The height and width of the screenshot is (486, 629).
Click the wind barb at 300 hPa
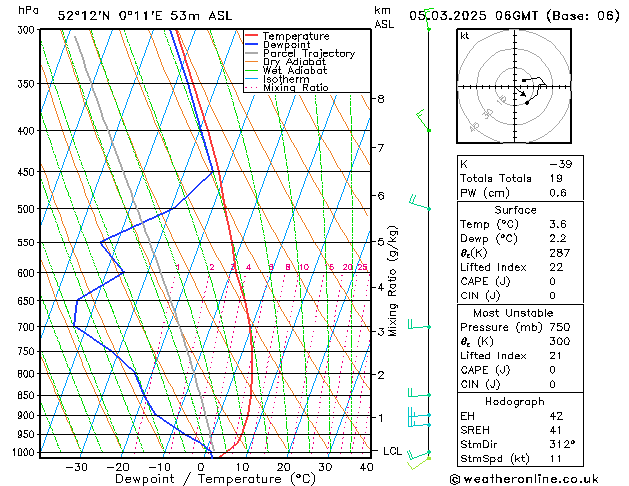(428, 19)
